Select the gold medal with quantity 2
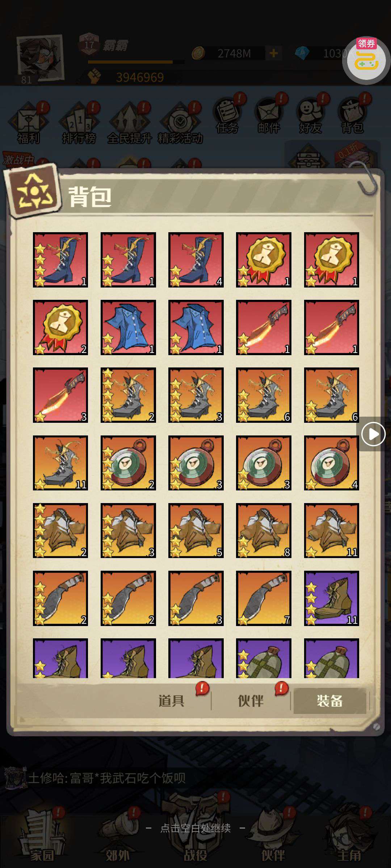Image resolution: width=391 pixels, height=868 pixels. click(60, 327)
